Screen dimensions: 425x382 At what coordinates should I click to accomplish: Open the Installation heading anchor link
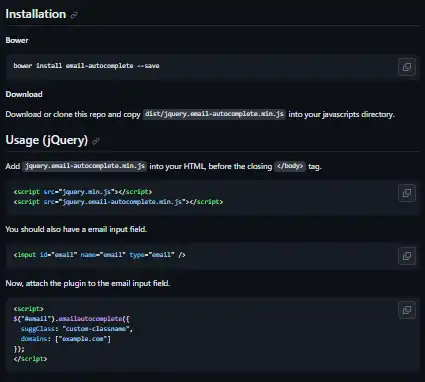click(x=74, y=15)
